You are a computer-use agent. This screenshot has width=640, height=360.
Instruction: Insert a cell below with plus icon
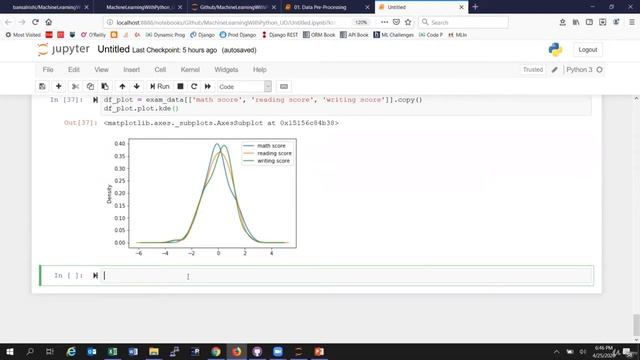(58, 87)
